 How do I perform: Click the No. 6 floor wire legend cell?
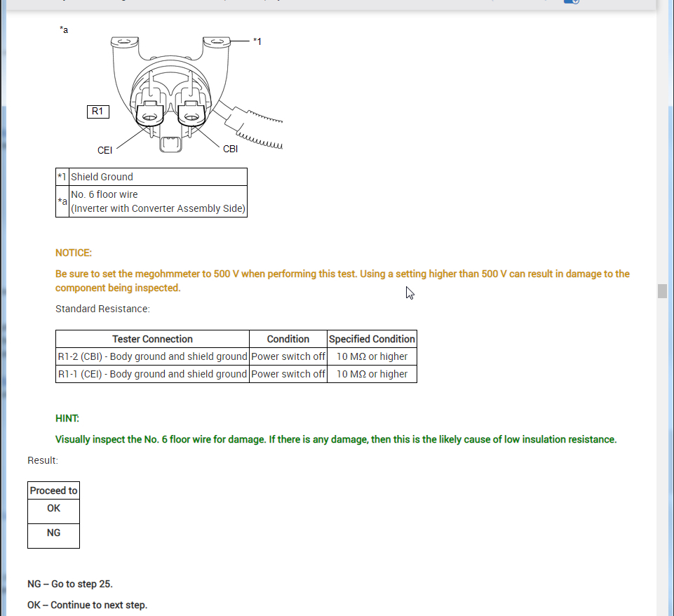pos(158,201)
